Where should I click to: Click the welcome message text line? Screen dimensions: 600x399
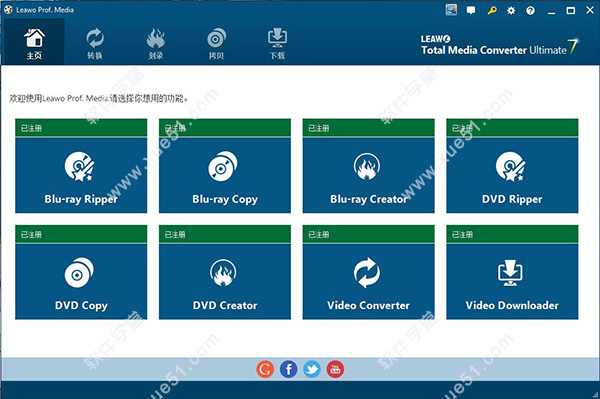(99, 98)
